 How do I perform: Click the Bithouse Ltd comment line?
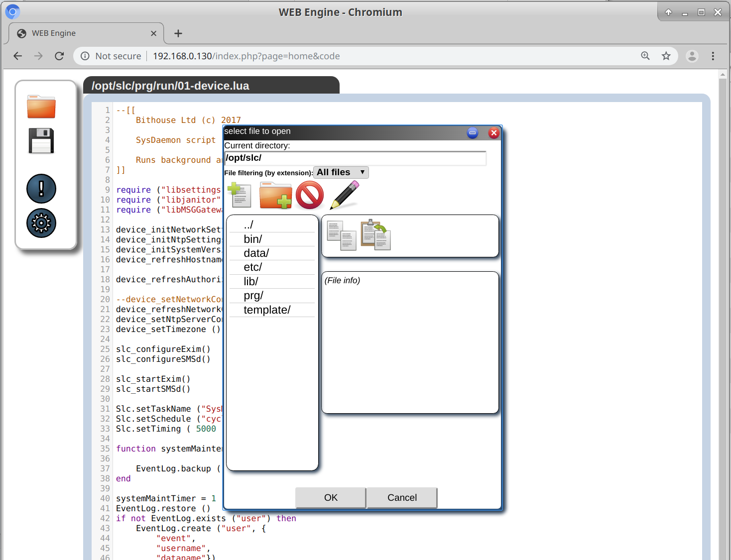188,120
